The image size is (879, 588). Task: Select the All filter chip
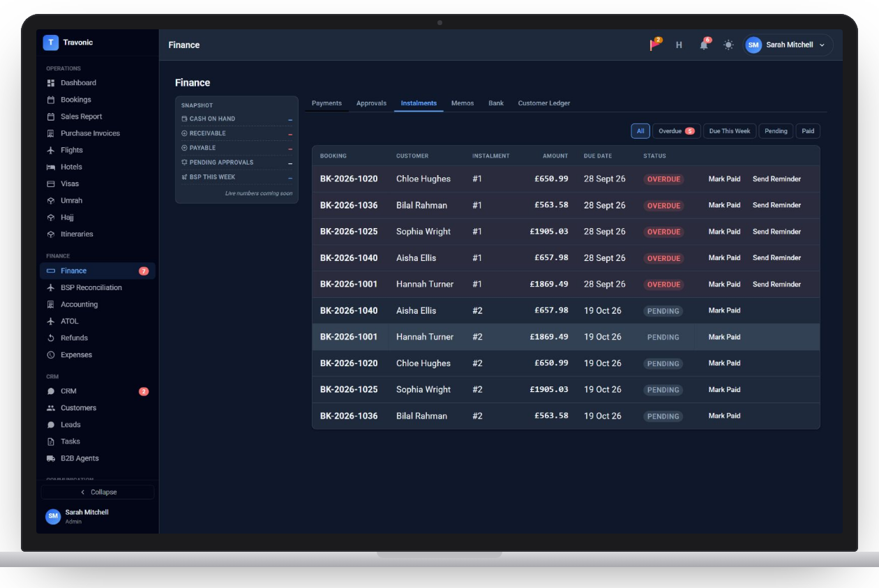640,131
